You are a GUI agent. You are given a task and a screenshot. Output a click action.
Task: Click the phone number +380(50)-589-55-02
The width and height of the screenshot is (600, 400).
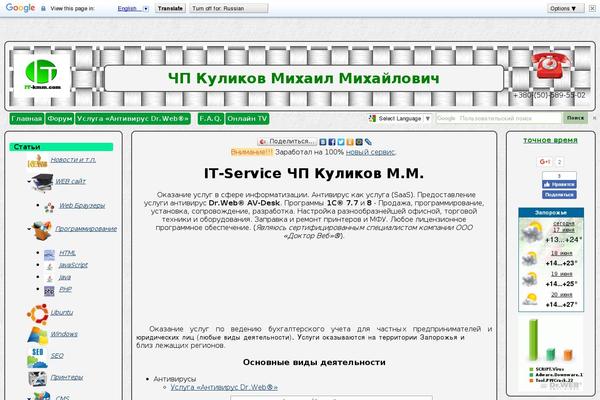pos(549,95)
